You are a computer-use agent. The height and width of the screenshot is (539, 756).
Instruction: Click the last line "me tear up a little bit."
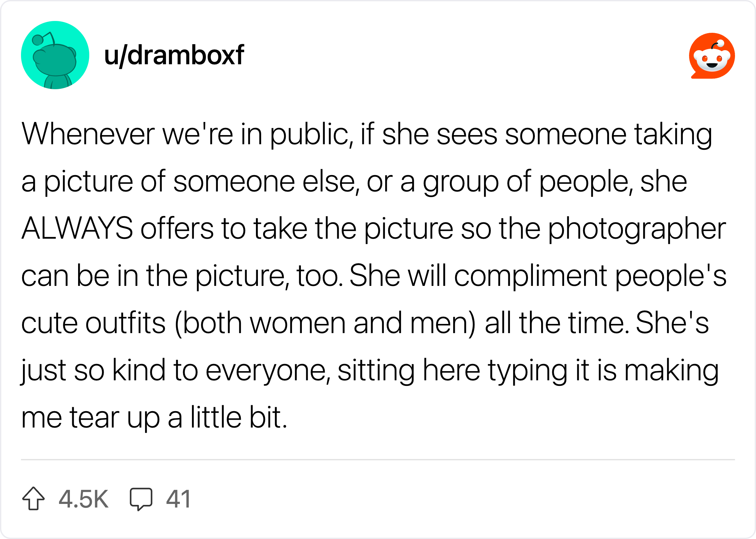154,417
